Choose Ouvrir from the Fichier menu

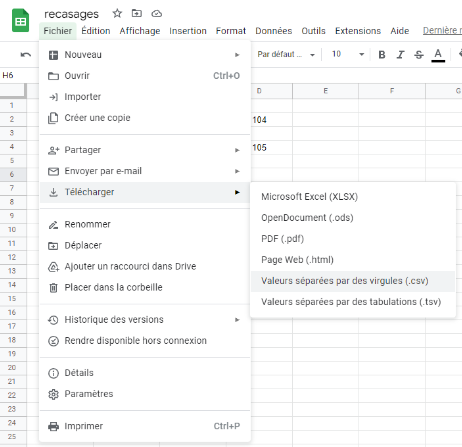tap(145, 76)
